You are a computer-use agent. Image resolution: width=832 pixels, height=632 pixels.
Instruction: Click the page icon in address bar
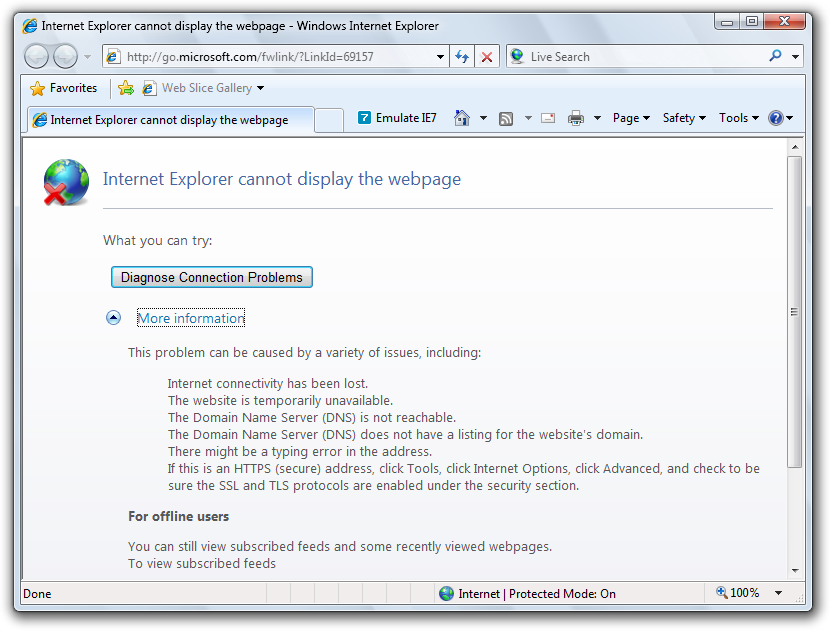click(x=114, y=56)
